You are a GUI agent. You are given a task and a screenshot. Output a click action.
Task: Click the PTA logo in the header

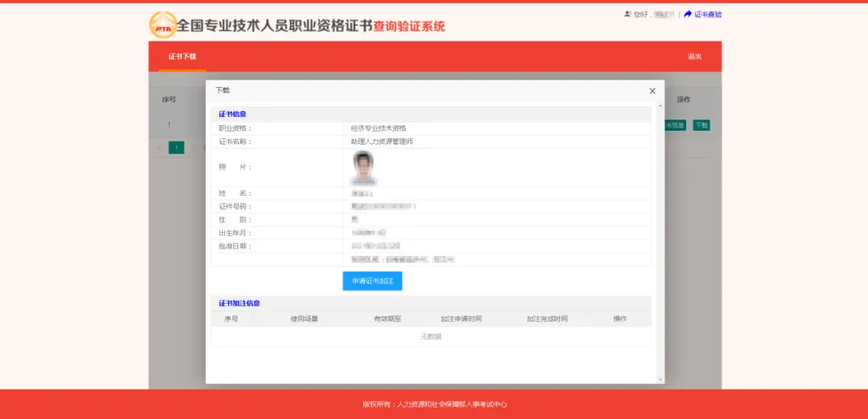pos(162,24)
